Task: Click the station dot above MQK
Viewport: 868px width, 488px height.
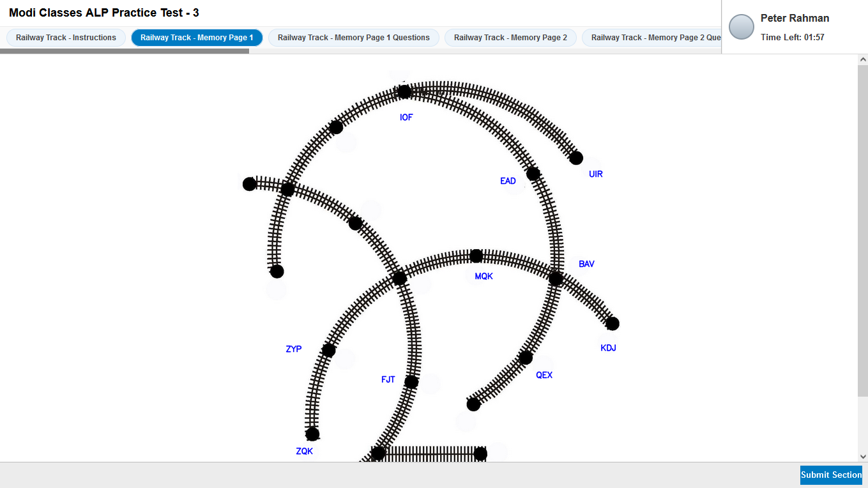Action: 476,256
